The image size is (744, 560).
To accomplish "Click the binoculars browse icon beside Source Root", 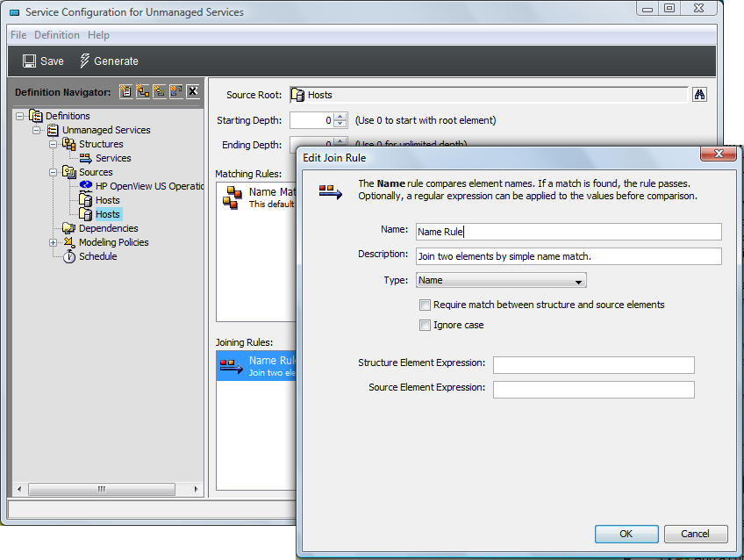I will [x=699, y=95].
